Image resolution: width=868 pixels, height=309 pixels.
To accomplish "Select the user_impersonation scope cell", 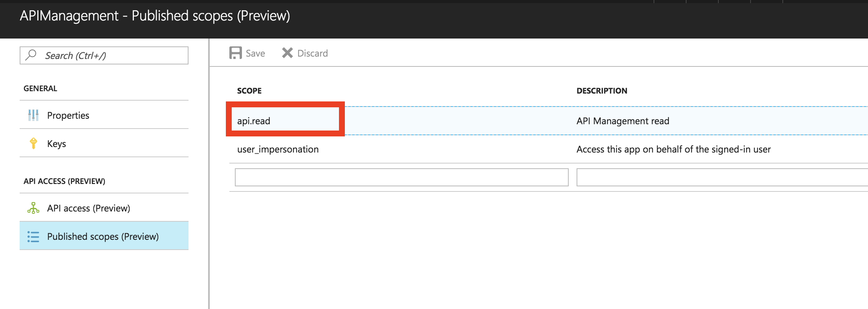I will 278,149.
